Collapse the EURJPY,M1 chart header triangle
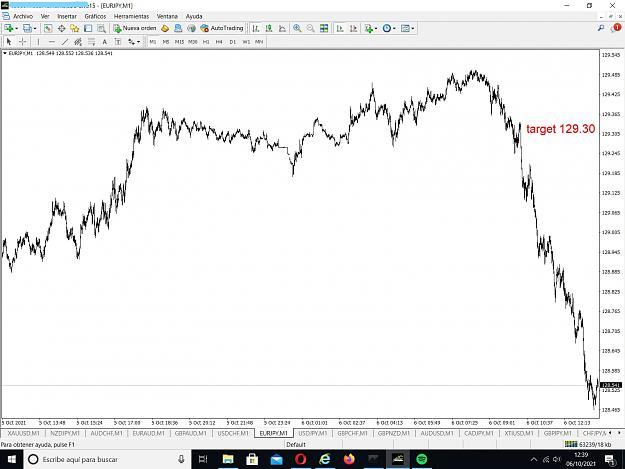This screenshot has width=625, height=469. [x=5, y=53]
